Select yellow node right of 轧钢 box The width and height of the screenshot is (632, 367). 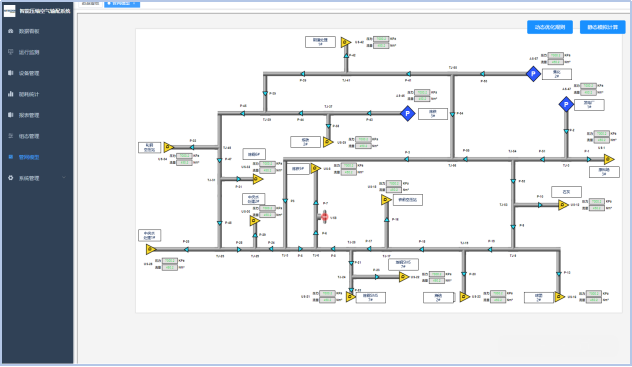pos(168,147)
